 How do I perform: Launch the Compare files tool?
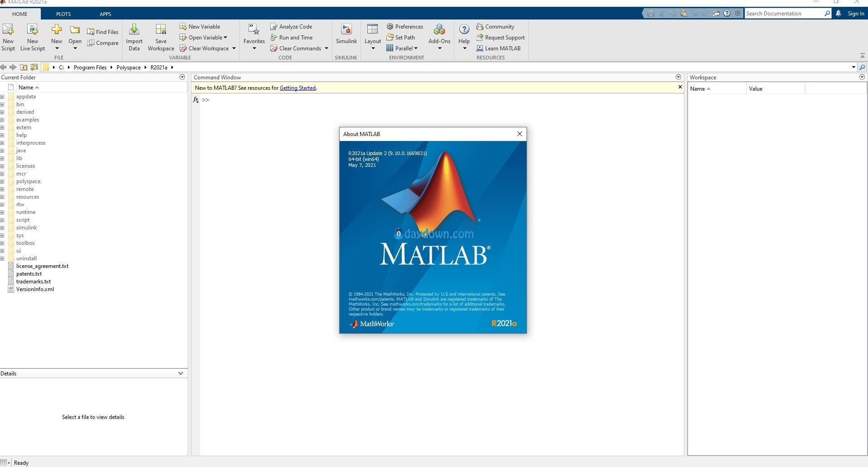[x=102, y=43]
